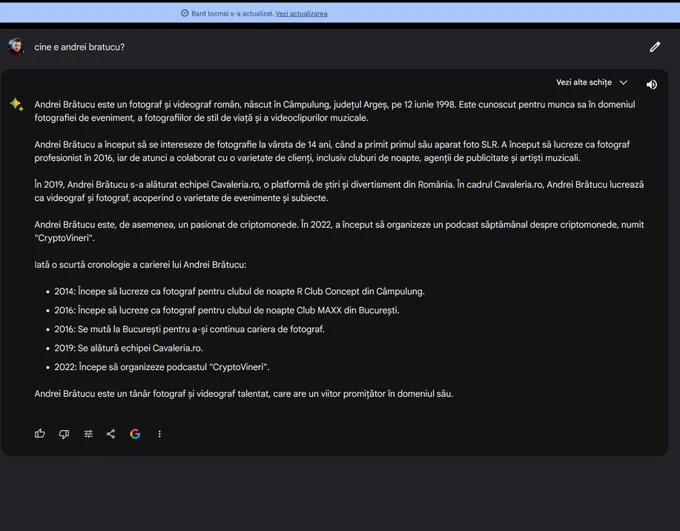Open the 'Vezi actualizarea' link
Screen dimensions: 680x531
(x=301, y=13)
